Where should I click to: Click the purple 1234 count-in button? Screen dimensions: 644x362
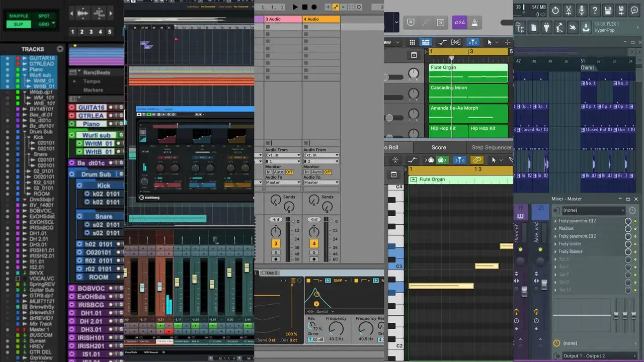[459, 23]
